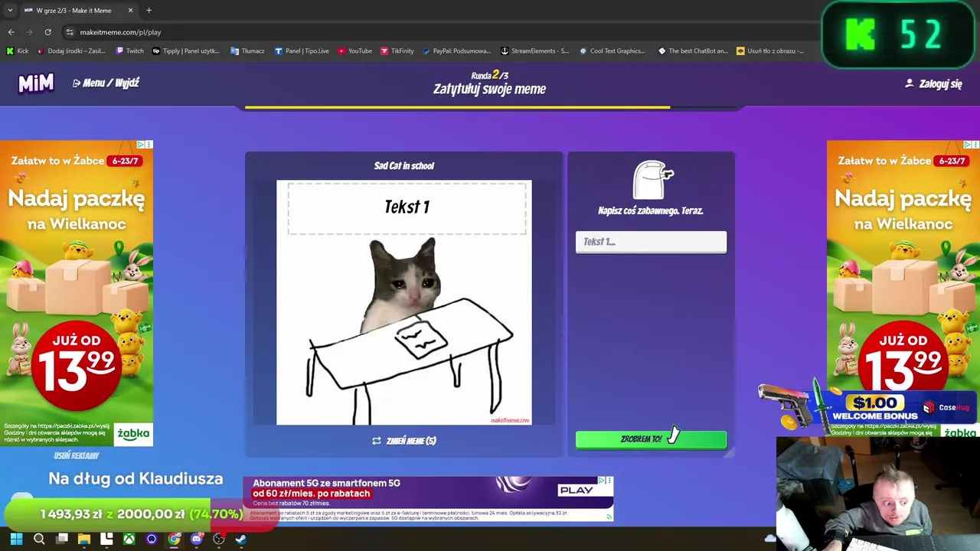Open Kick bookmark
980x551 pixels.
18,51
